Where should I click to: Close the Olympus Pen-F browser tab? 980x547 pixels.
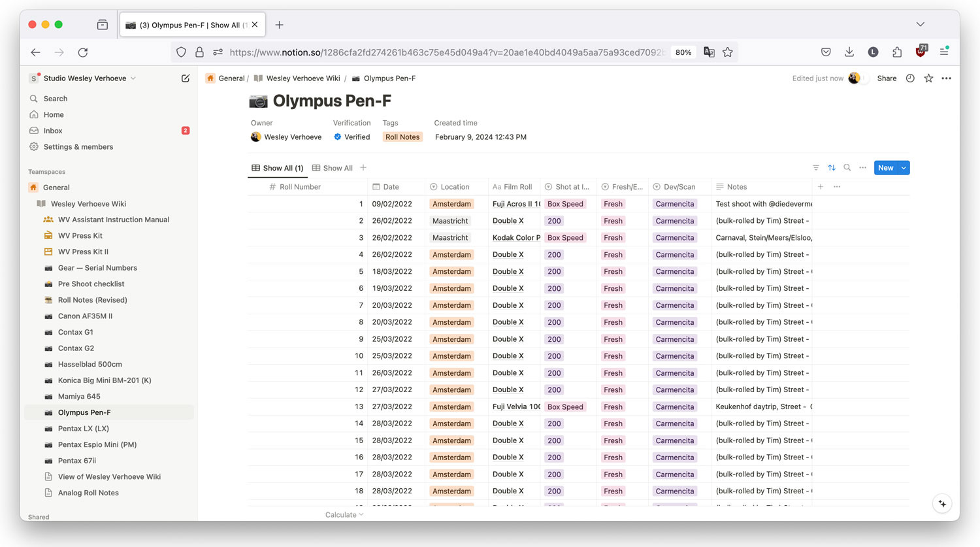tap(255, 25)
